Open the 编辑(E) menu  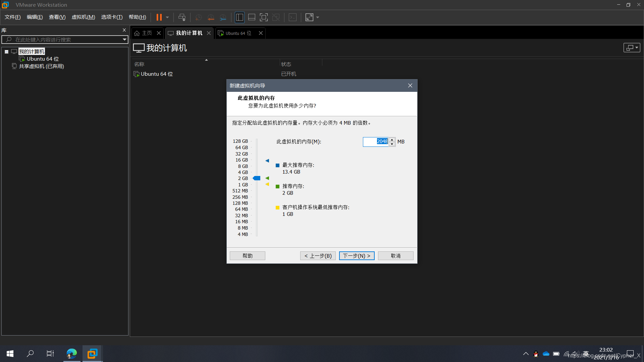35,17
